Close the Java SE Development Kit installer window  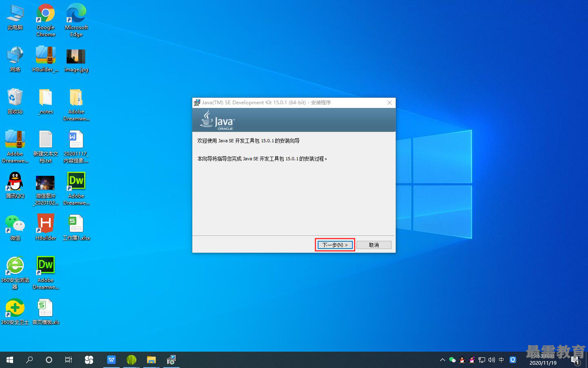tap(389, 103)
